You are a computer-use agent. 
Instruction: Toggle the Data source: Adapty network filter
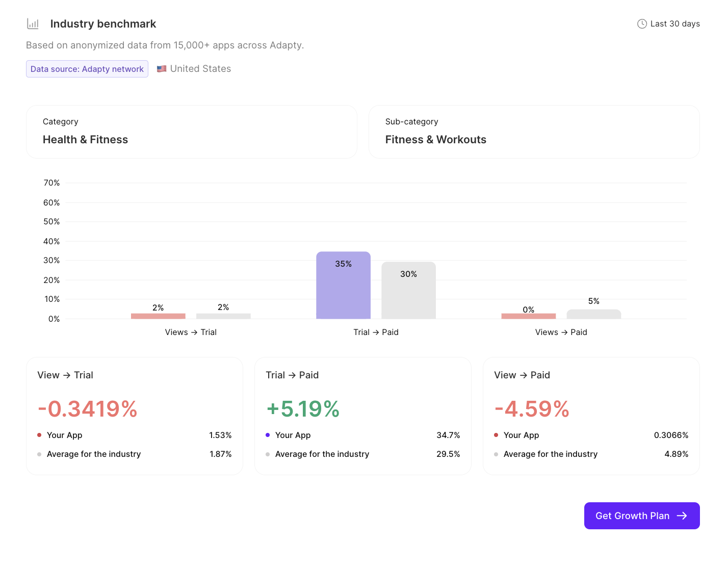(87, 68)
